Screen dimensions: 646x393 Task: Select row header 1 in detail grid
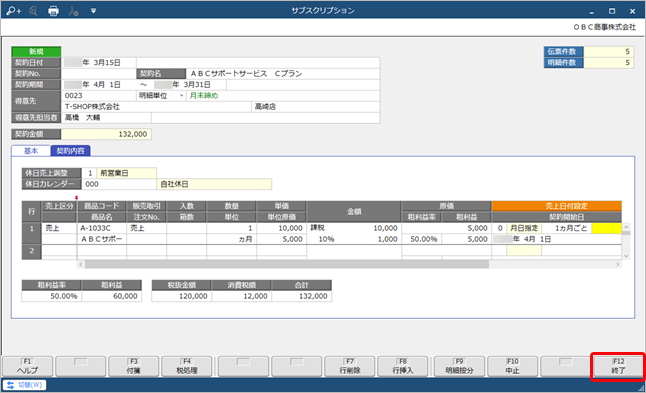coord(32,234)
